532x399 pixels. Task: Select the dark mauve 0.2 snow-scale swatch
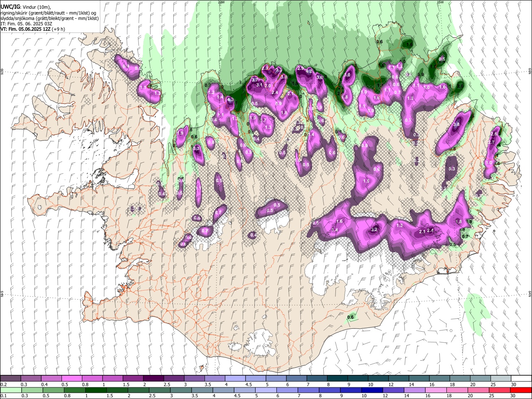(10, 378)
